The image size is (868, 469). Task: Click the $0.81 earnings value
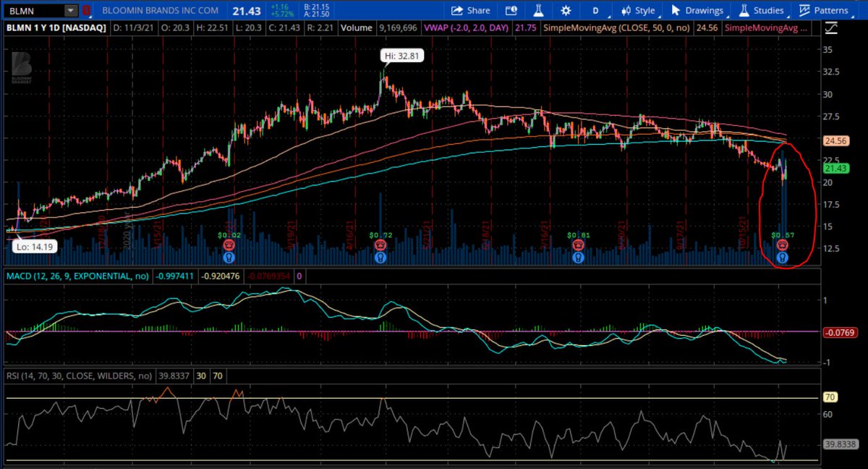coord(579,235)
